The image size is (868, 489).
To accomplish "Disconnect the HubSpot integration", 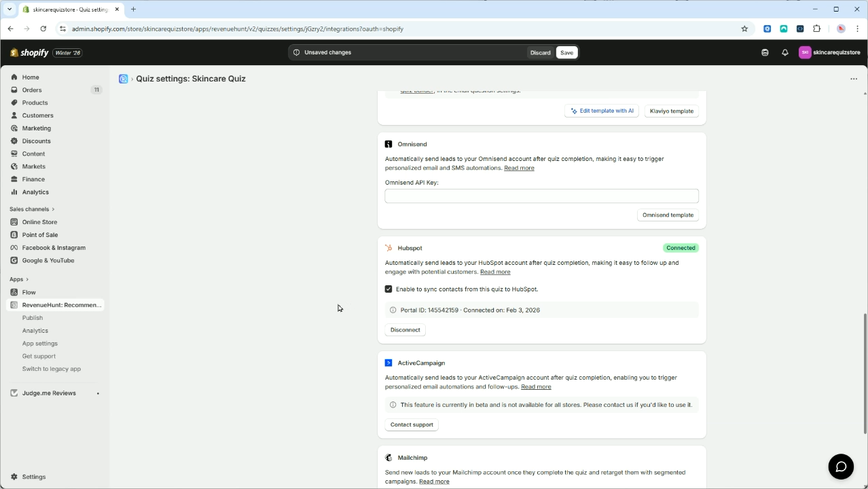I will click(405, 329).
